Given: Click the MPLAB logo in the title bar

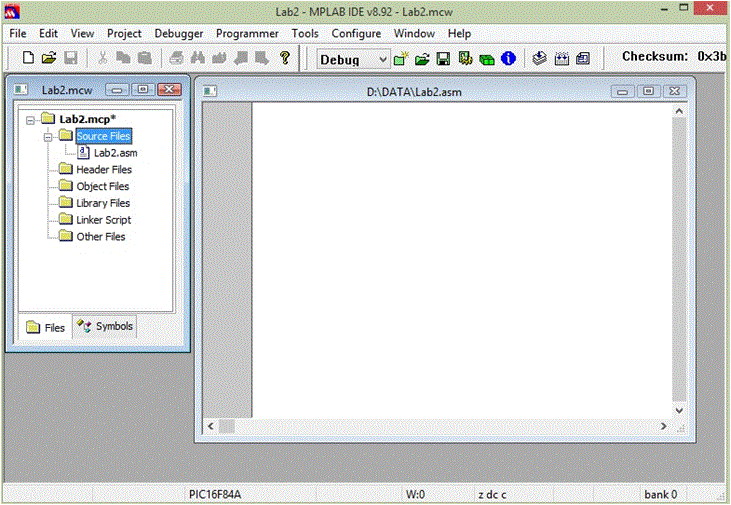Looking at the screenshot, I should (12, 12).
